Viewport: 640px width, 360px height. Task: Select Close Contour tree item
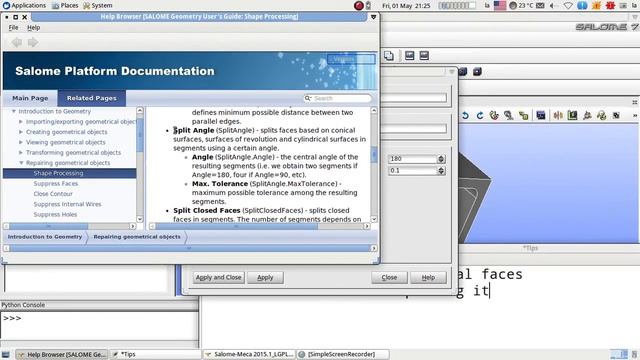(53, 194)
